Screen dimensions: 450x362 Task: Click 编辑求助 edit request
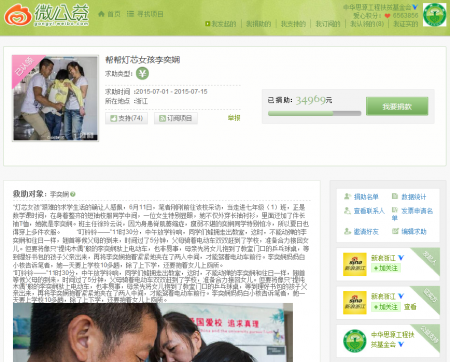(x=409, y=231)
